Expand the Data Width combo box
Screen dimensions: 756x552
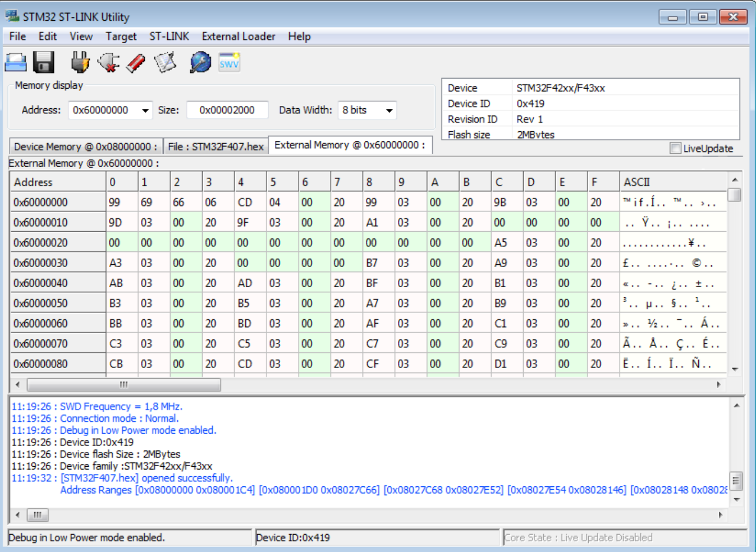pos(389,111)
